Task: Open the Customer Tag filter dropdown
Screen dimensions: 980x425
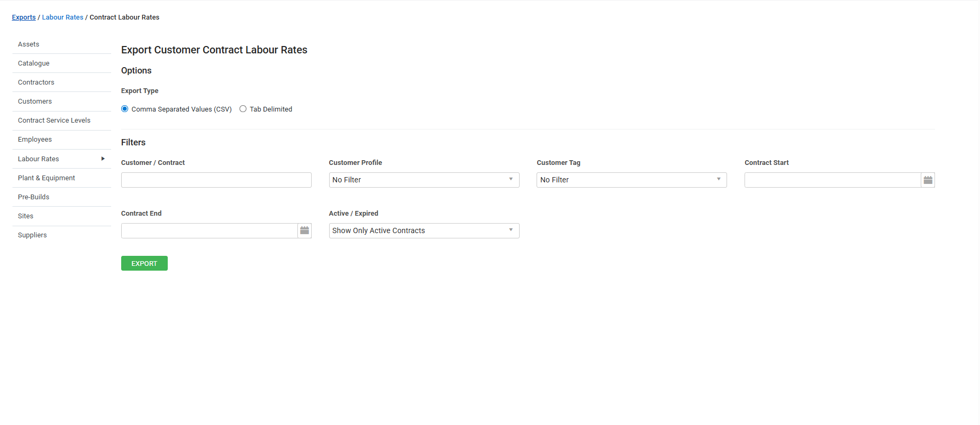Action: (x=631, y=180)
